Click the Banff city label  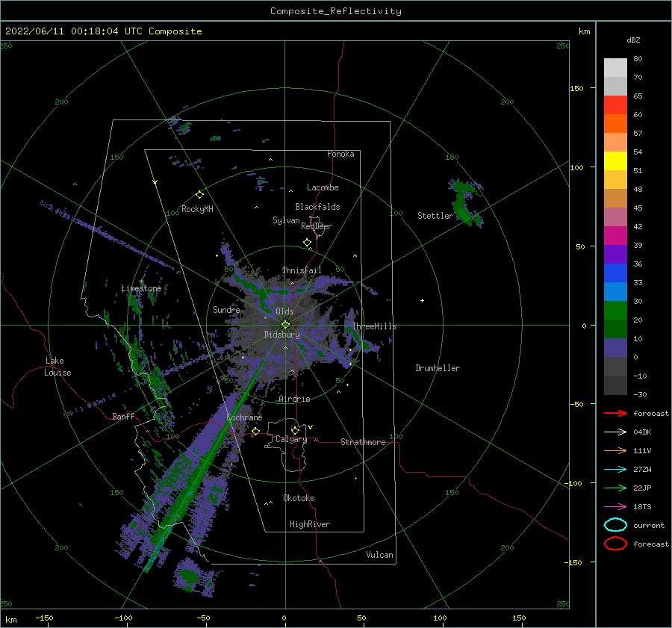[x=123, y=416]
